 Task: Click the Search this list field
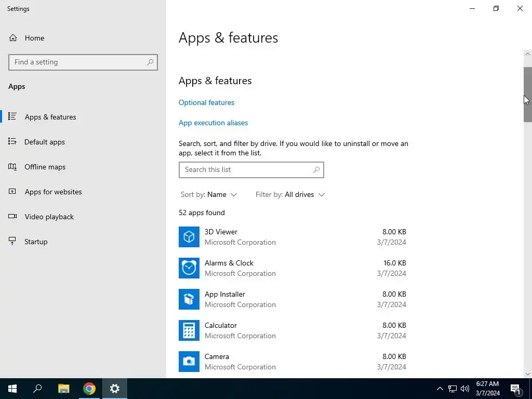pyautogui.click(x=251, y=170)
